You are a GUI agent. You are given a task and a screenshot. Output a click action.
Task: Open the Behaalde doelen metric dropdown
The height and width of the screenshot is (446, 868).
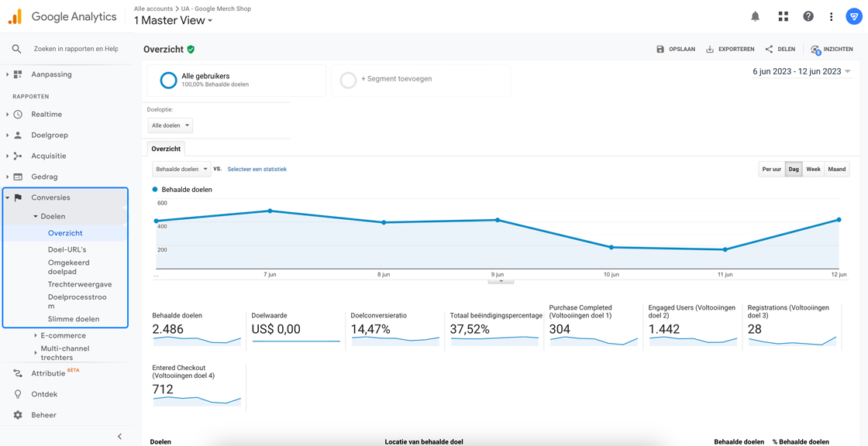181,169
